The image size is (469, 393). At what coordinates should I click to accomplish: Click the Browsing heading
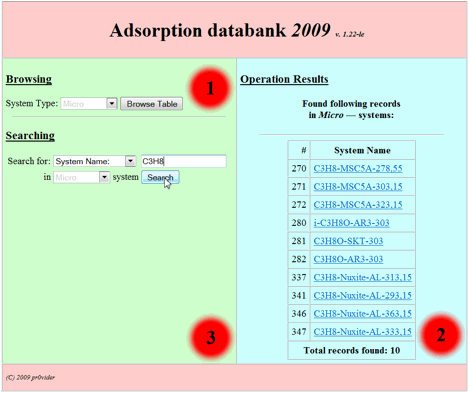click(29, 79)
